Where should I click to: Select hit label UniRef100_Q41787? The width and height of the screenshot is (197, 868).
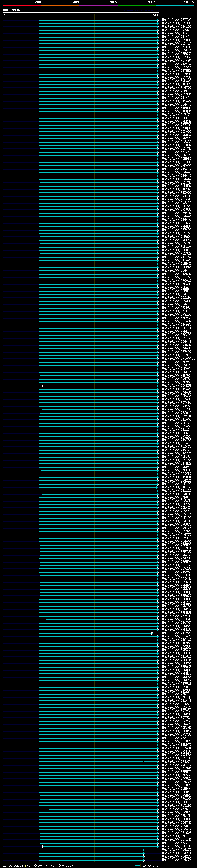[177, 257]
